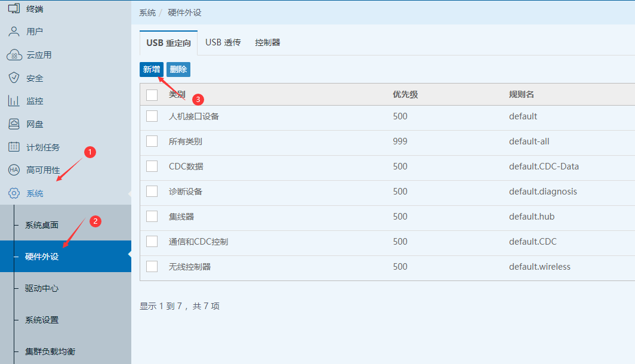Open 驱动中心 in the system submenu
635x364 pixels.
[42, 288]
